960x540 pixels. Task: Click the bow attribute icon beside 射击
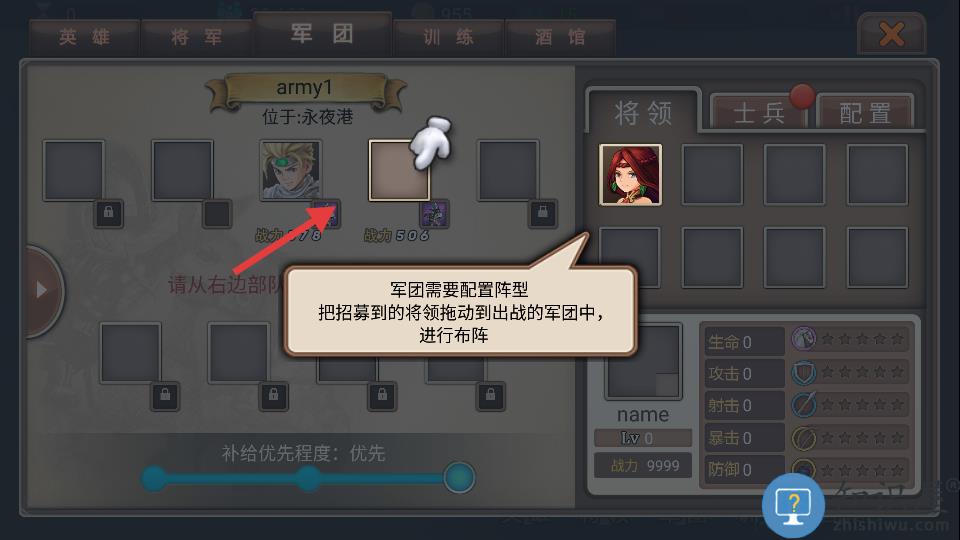coord(803,405)
